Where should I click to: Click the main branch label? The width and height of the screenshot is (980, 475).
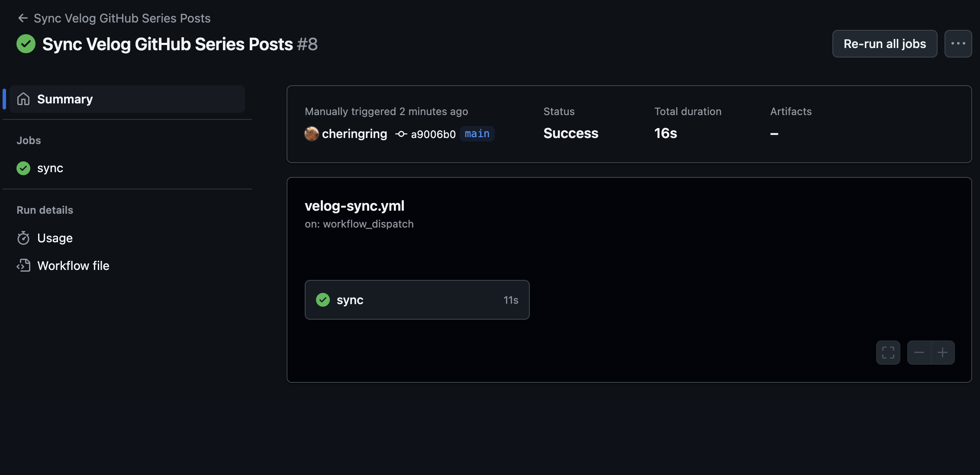477,134
